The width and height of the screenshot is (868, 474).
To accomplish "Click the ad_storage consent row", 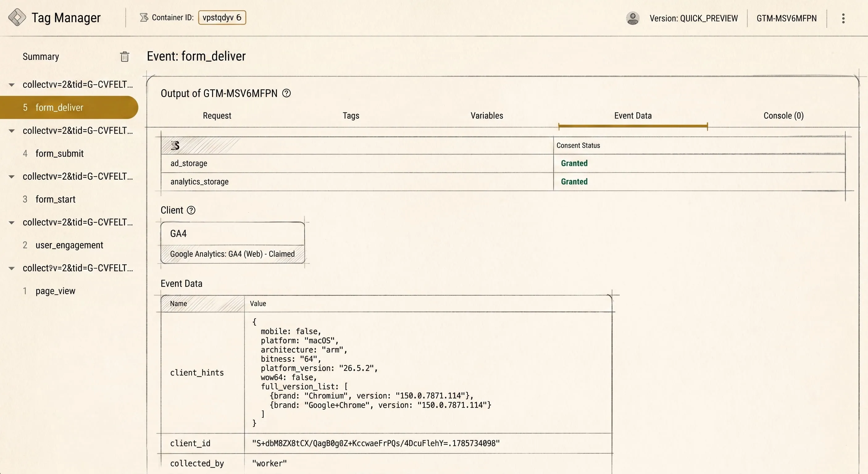I will (503, 163).
